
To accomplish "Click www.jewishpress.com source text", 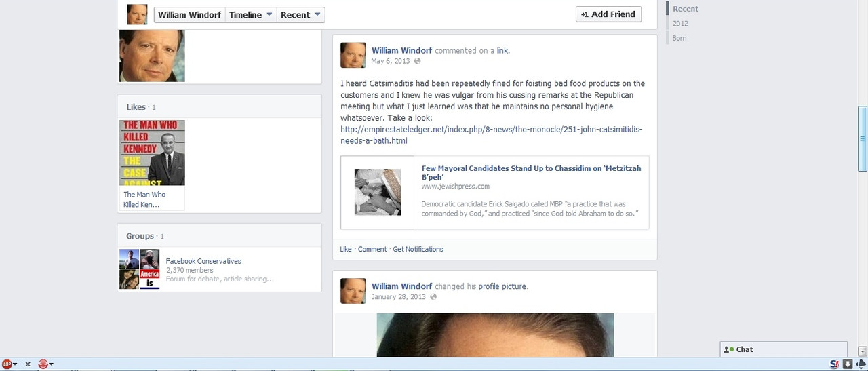I will click(x=456, y=187).
